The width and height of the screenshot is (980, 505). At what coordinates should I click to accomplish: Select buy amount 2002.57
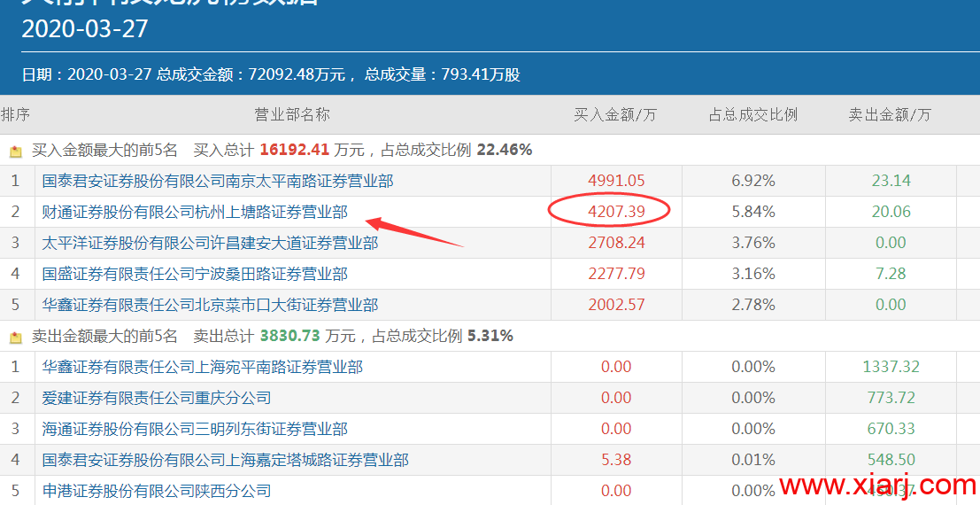(616, 305)
